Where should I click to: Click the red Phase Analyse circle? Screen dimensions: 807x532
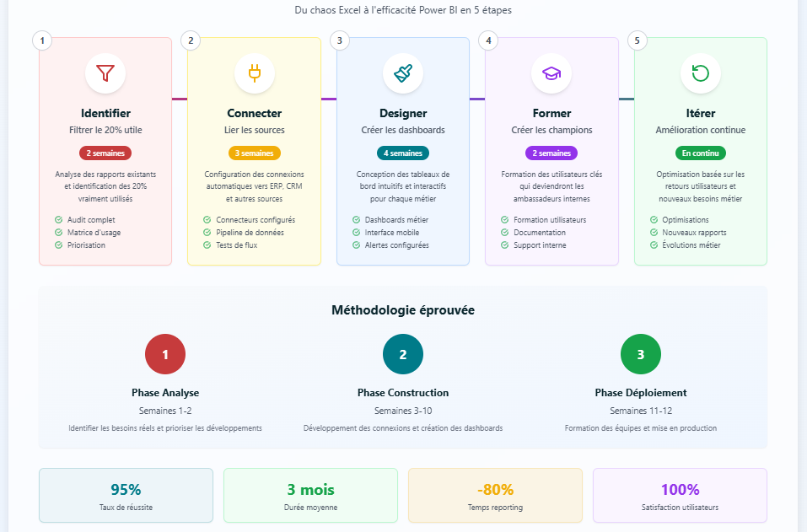[165, 354]
